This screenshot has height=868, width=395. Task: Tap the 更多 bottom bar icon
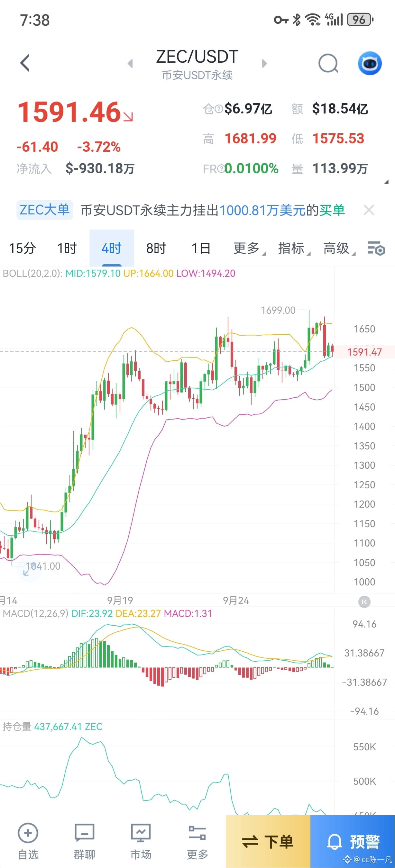point(197,832)
